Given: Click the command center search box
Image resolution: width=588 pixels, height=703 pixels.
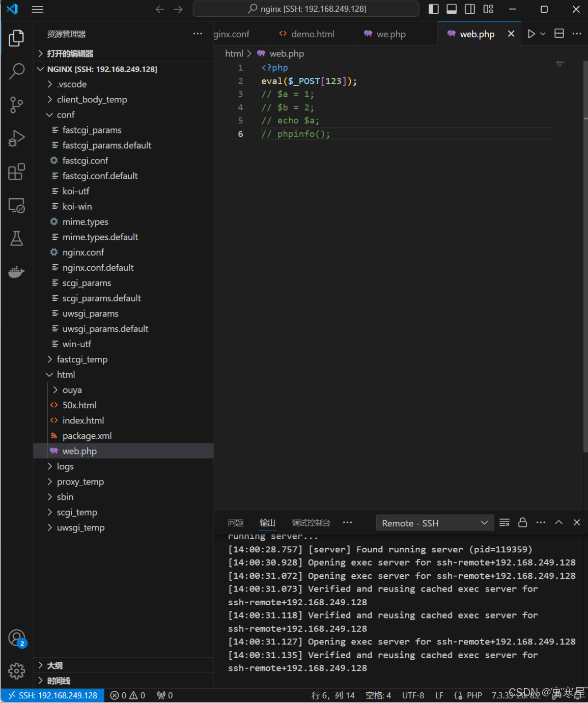Looking at the screenshot, I should click(x=306, y=9).
